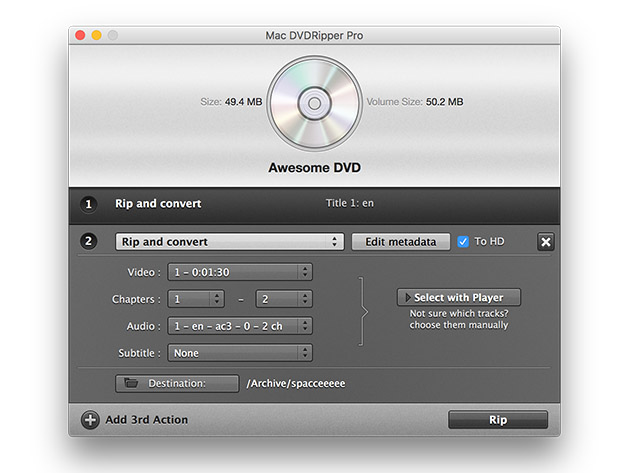Click the plus icon for Add 3rd Action
Image resolution: width=630 pixels, height=473 pixels.
point(90,420)
